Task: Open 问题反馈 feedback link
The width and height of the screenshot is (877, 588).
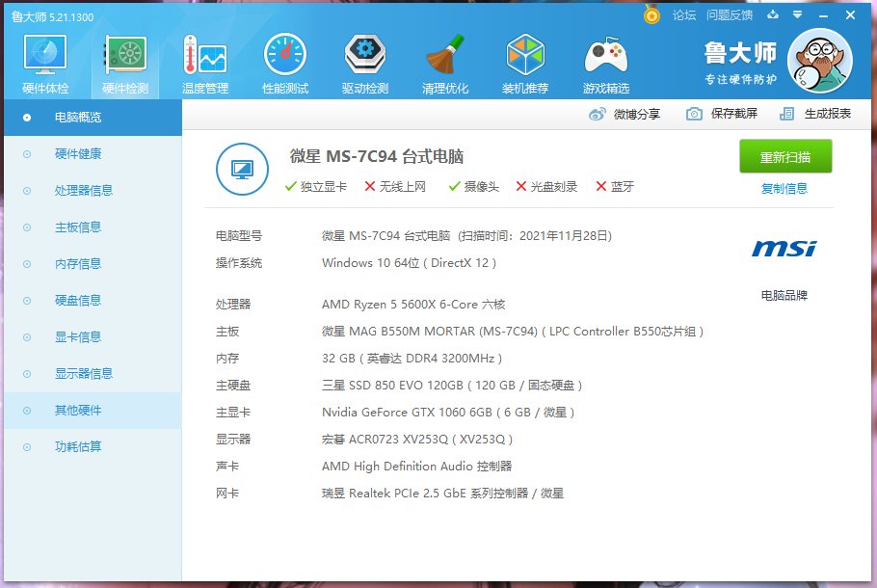Action: click(x=730, y=15)
